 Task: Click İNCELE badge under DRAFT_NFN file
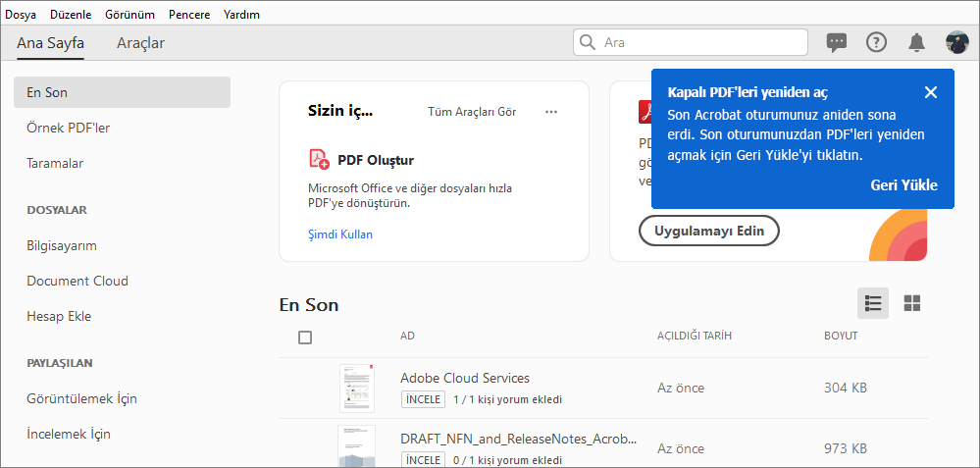[x=423, y=459]
